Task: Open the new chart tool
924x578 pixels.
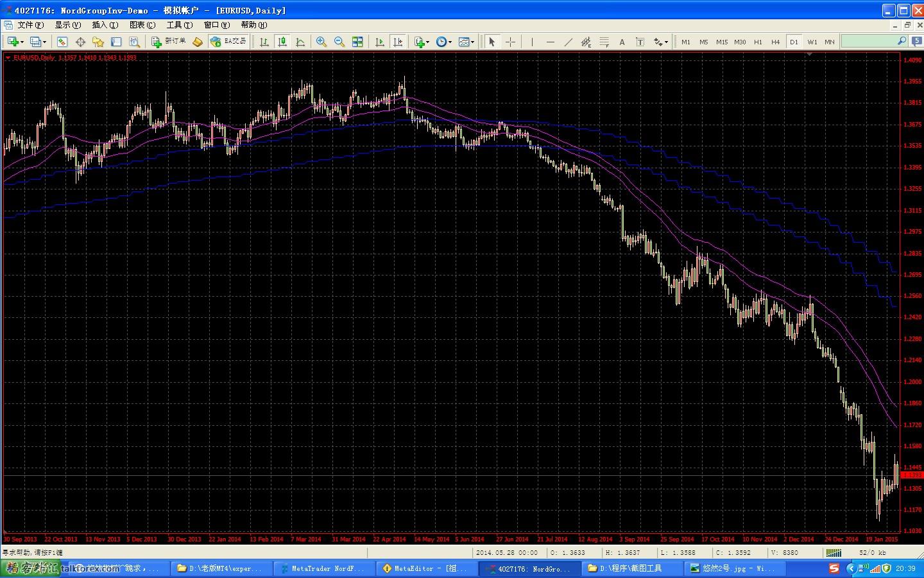Action: click(x=12, y=42)
